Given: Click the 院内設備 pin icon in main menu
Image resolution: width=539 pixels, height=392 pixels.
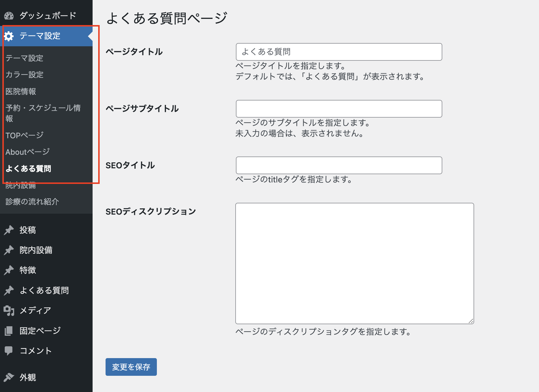Looking at the screenshot, I should click(x=9, y=250).
